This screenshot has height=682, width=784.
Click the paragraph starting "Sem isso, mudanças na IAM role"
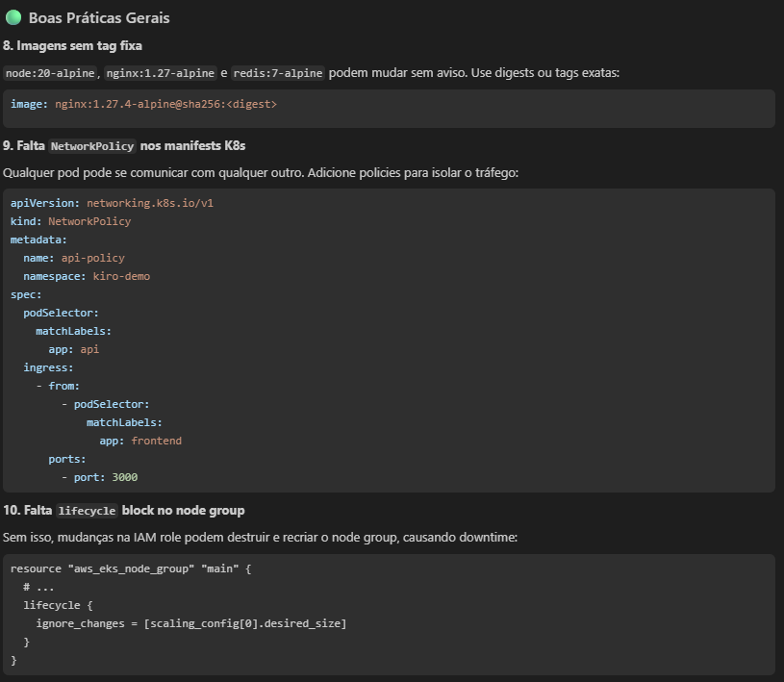pos(260,537)
